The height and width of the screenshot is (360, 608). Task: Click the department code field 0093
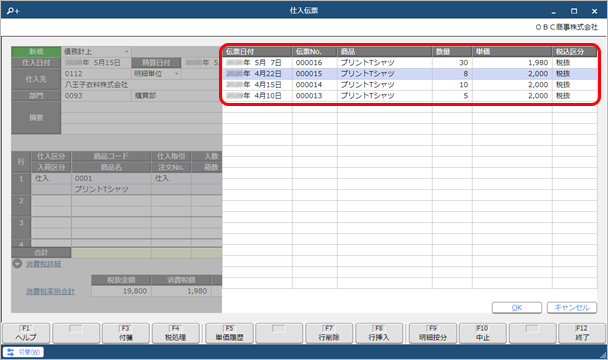tap(96, 95)
